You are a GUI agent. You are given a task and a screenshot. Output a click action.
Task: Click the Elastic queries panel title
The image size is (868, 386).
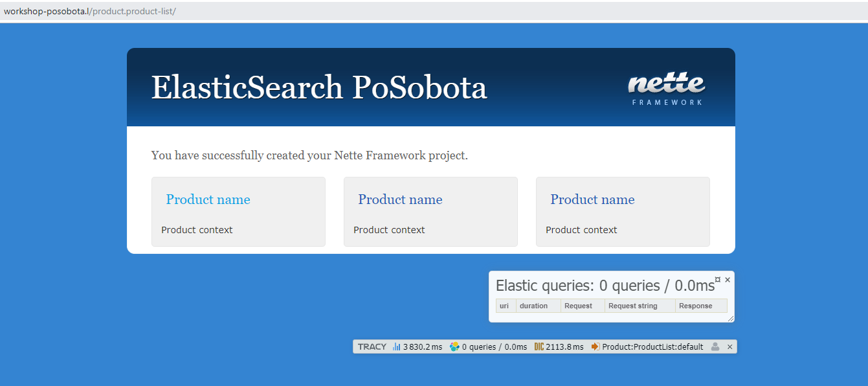point(605,286)
